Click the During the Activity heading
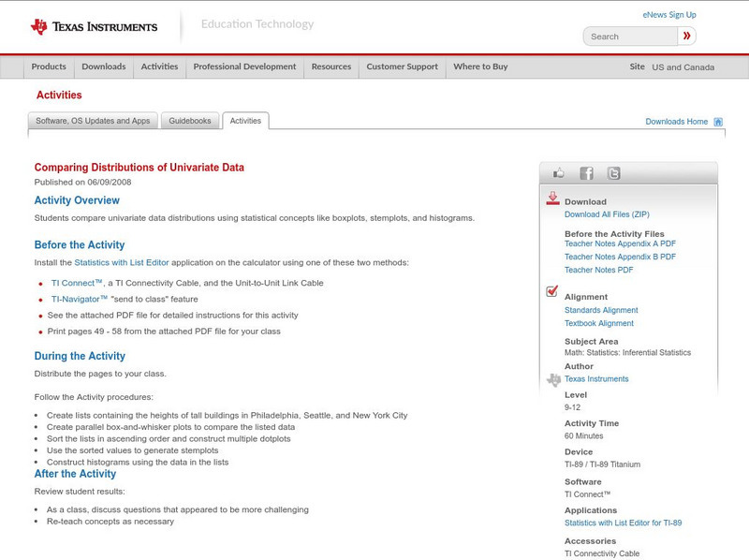 tap(80, 356)
